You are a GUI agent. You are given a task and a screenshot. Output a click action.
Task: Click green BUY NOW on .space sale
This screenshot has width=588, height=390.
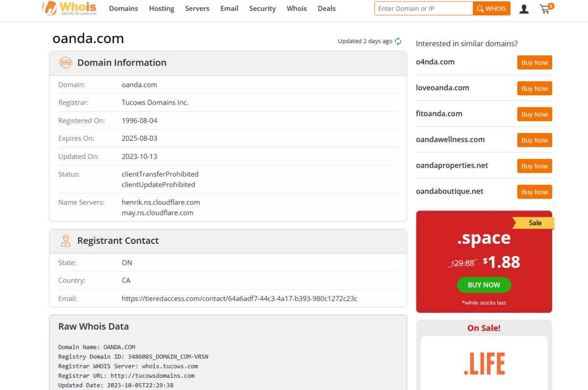pos(484,285)
